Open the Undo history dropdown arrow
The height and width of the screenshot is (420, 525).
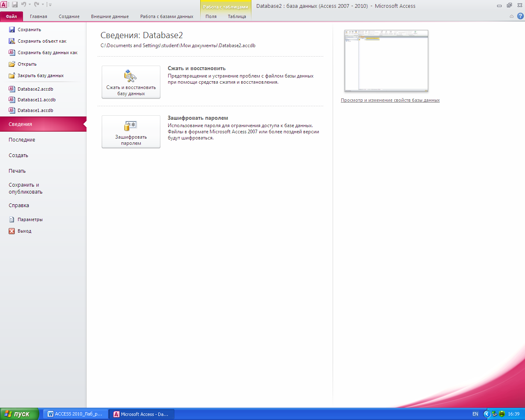point(30,5)
